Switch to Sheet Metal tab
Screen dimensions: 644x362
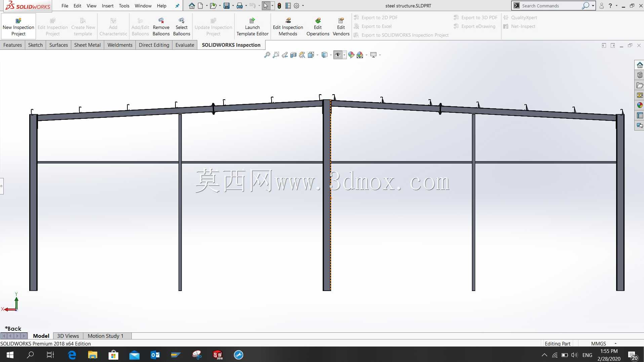pyautogui.click(x=87, y=45)
